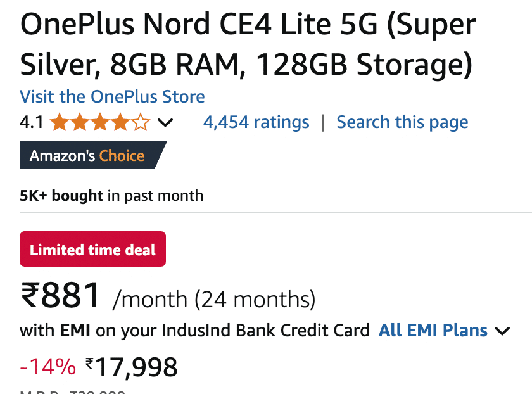Click the third orange rating star
The width and height of the screenshot is (532, 394).
(99, 122)
